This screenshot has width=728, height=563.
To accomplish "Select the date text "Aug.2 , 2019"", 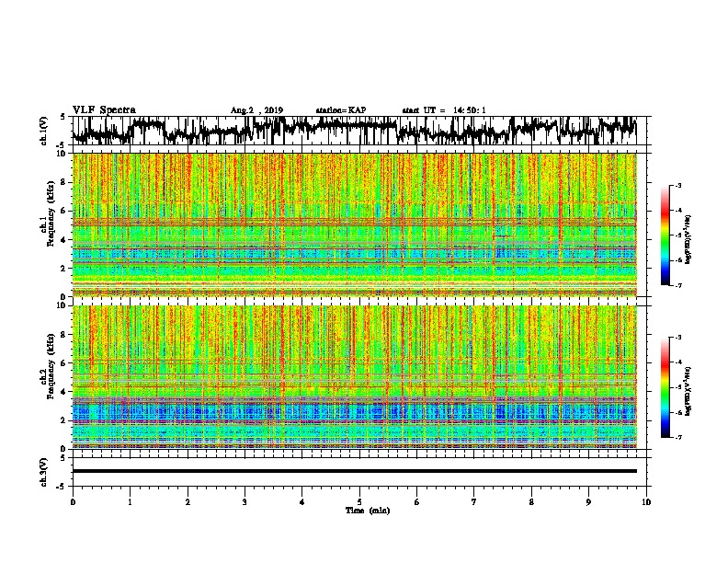I will (256, 110).
